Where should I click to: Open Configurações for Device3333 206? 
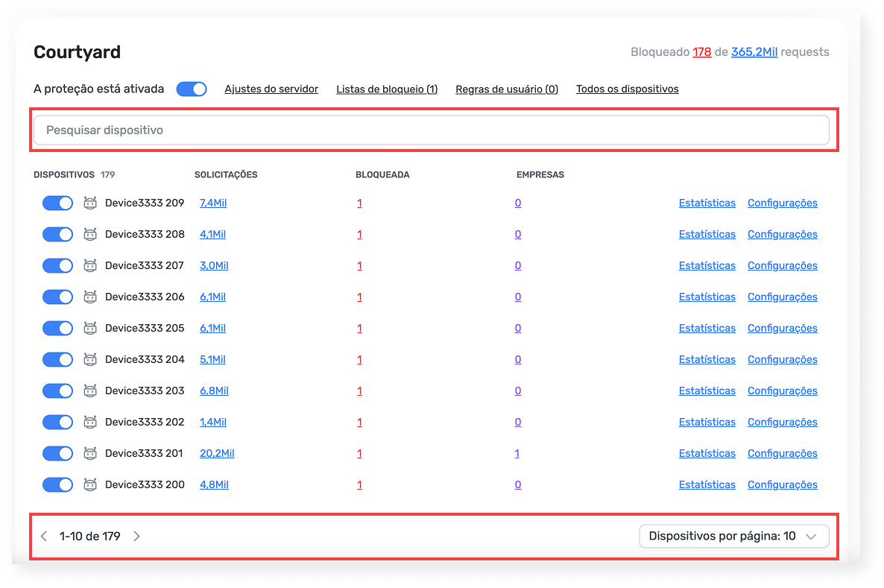783,297
